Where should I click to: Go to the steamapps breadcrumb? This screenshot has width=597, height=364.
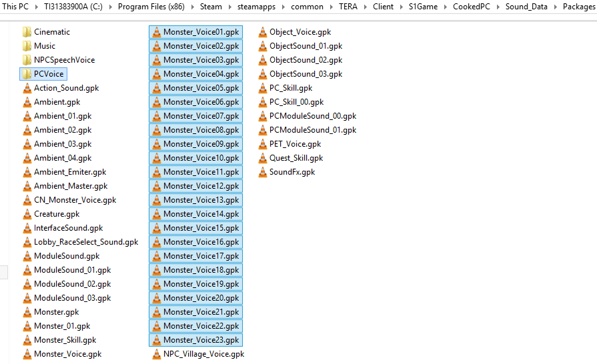pyautogui.click(x=256, y=7)
